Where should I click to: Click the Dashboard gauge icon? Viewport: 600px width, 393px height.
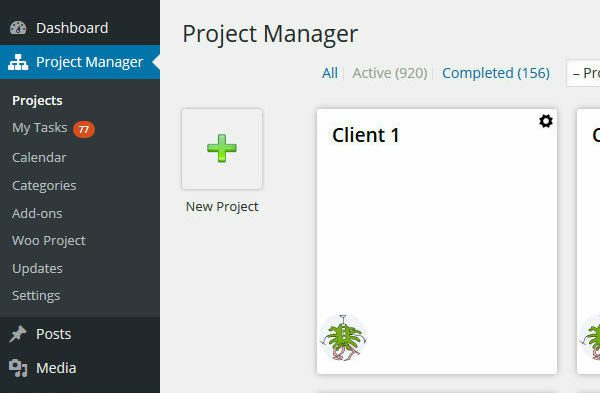click(18, 28)
